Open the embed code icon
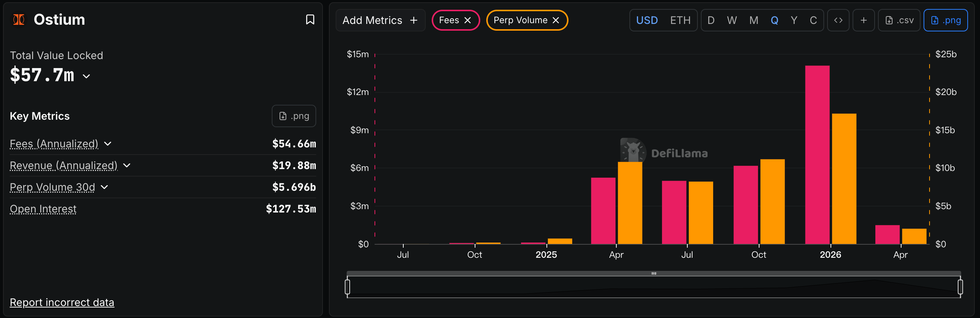 [838, 20]
